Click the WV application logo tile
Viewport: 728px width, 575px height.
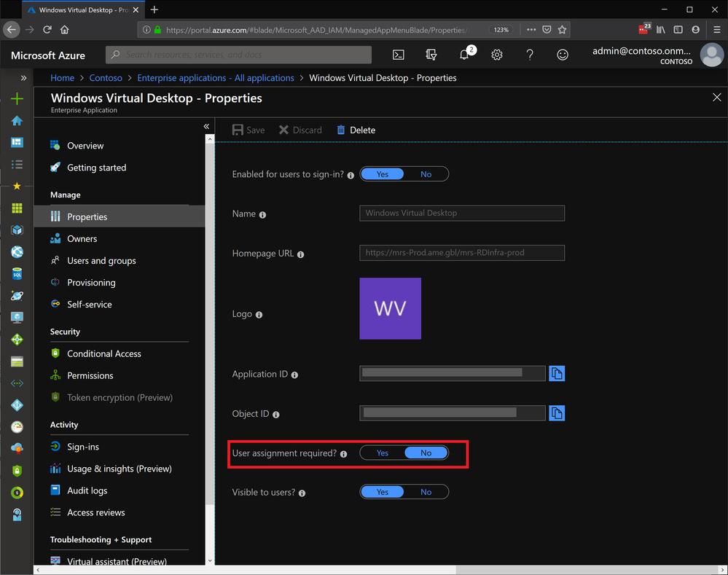[x=390, y=308]
